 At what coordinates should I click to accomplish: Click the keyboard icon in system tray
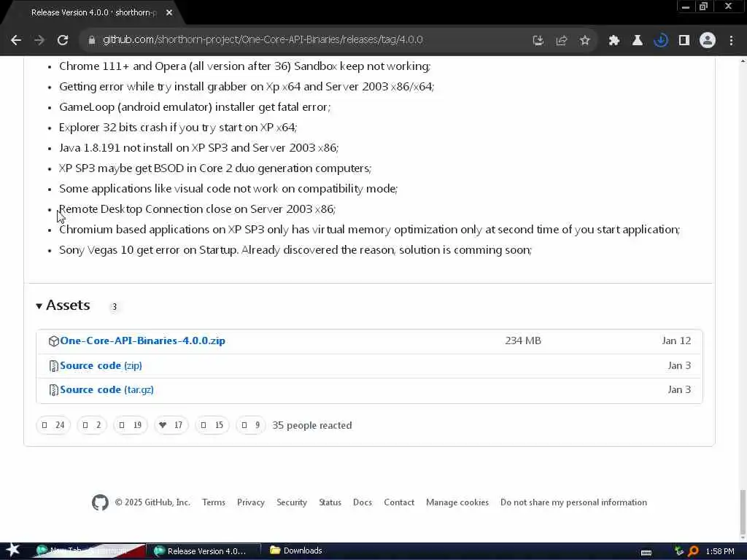[x=646, y=552]
